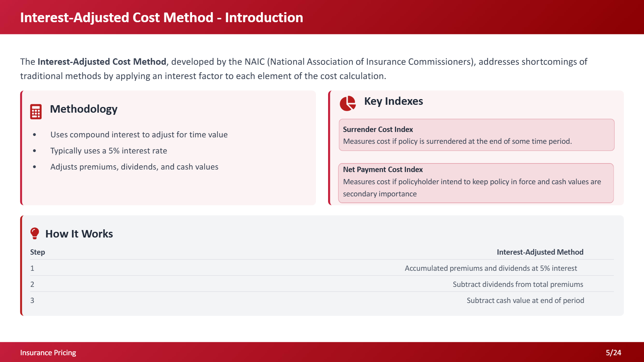Click the 'Key Indexes' heading
This screenshot has width=644, height=362.
394,101
